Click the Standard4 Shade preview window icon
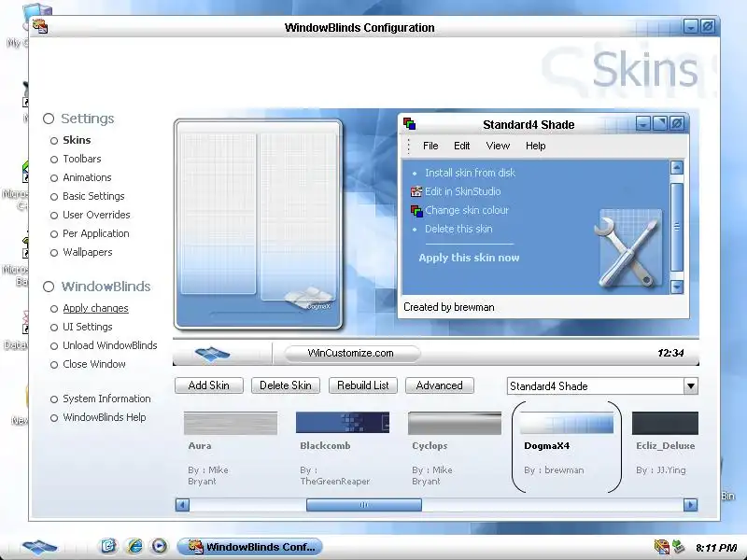This screenshot has width=747, height=560. pos(409,124)
